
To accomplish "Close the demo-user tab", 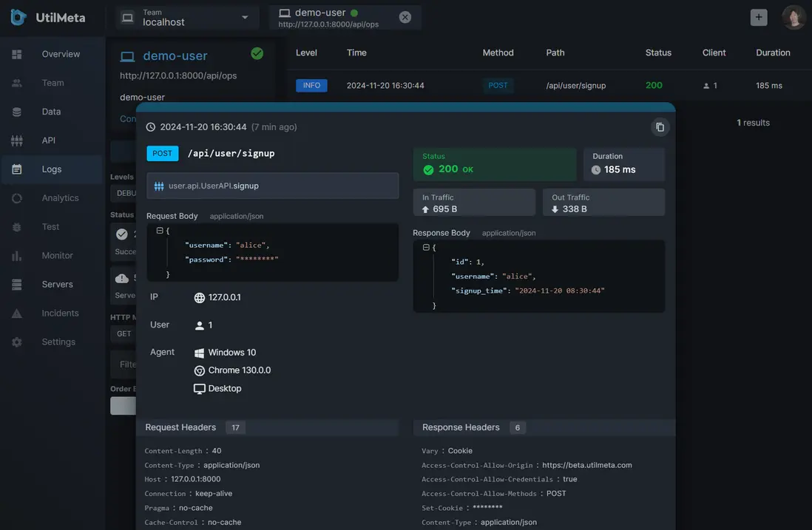I will coord(405,18).
